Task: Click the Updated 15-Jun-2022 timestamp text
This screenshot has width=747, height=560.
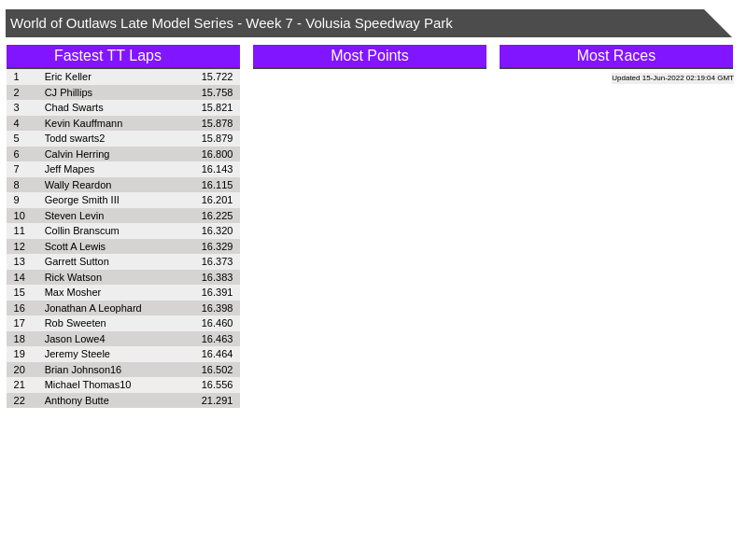Action: 672,78
